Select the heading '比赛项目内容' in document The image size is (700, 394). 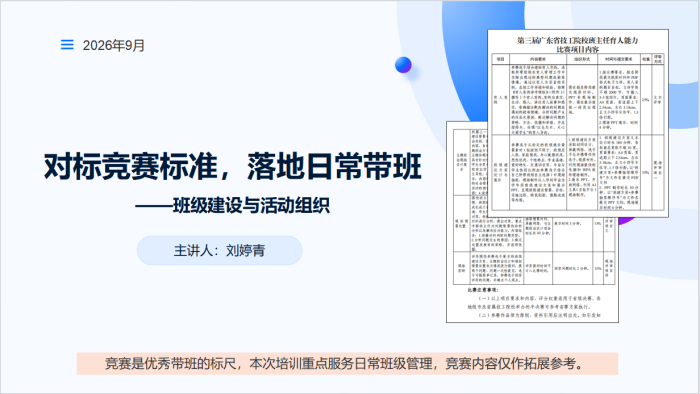pyautogui.click(x=578, y=49)
